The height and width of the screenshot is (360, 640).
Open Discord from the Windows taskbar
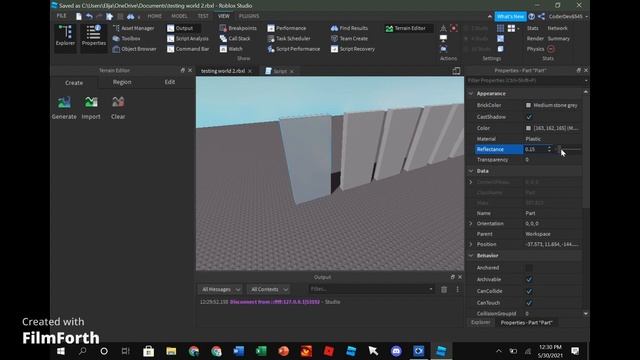click(396, 351)
